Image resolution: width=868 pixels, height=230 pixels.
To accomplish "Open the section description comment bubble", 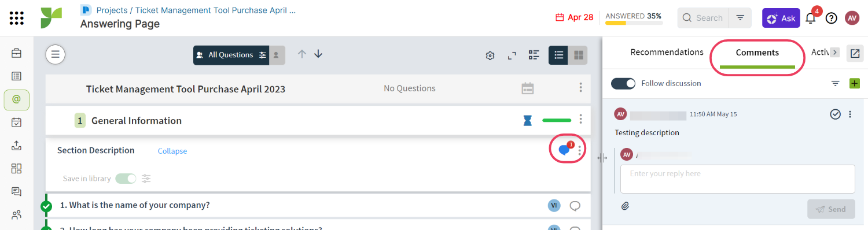I will click(x=564, y=151).
